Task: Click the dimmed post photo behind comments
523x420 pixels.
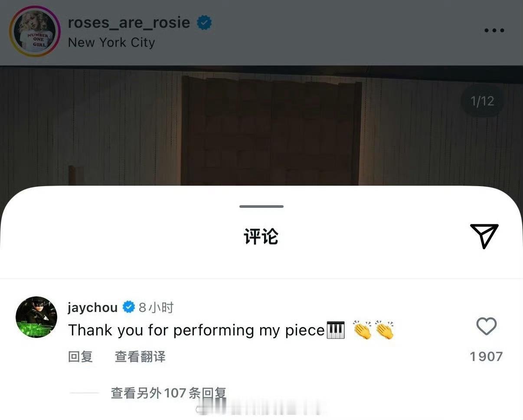Action: pyautogui.click(x=261, y=126)
